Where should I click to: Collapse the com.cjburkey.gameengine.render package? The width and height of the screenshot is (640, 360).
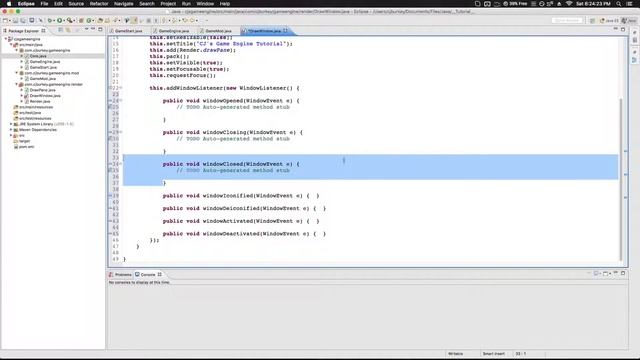(x=17, y=84)
